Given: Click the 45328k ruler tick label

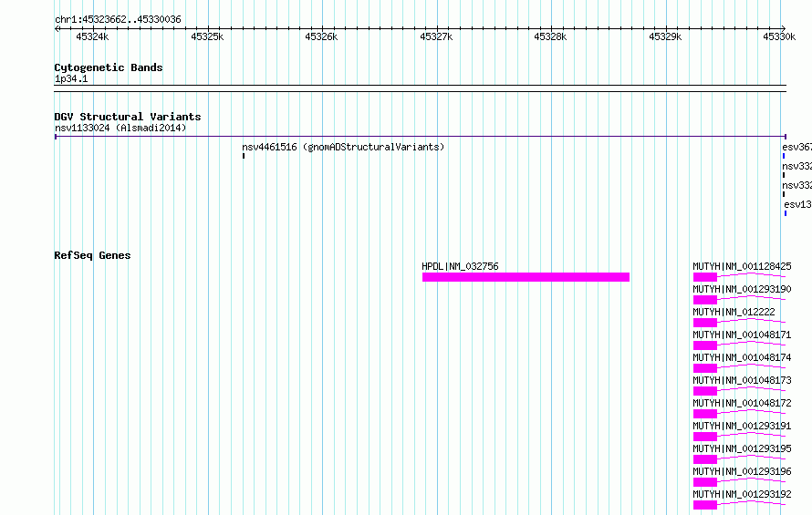Looking at the screenshot, I should [x=550, y=36].
